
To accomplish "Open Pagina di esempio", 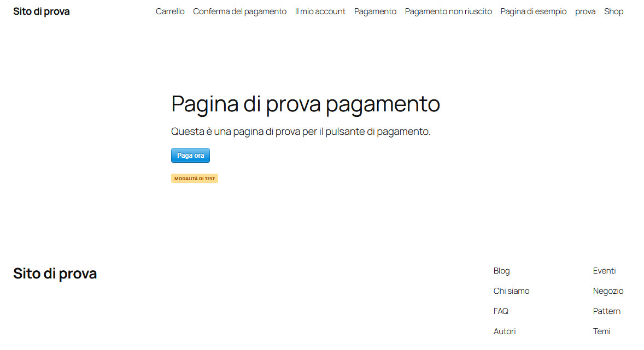I will [533, 11].
